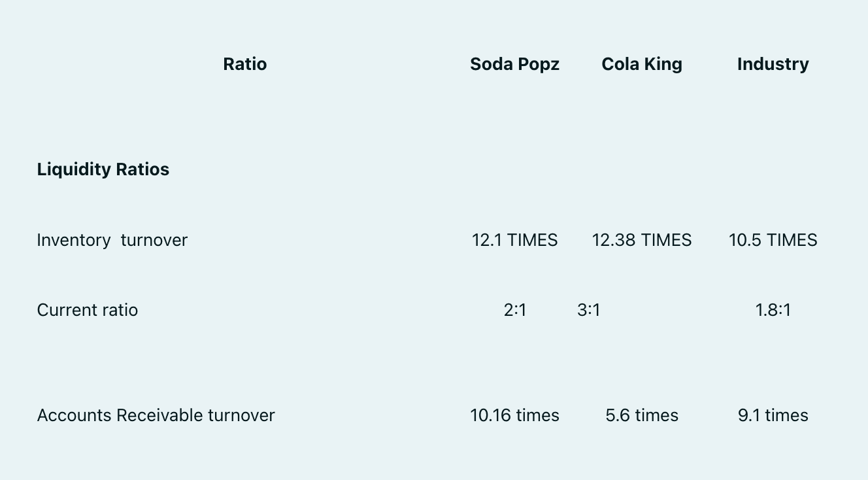Viewport: 868px width, 480px height.
Task: Click the 5.6 times value
Action: (642, 415)
